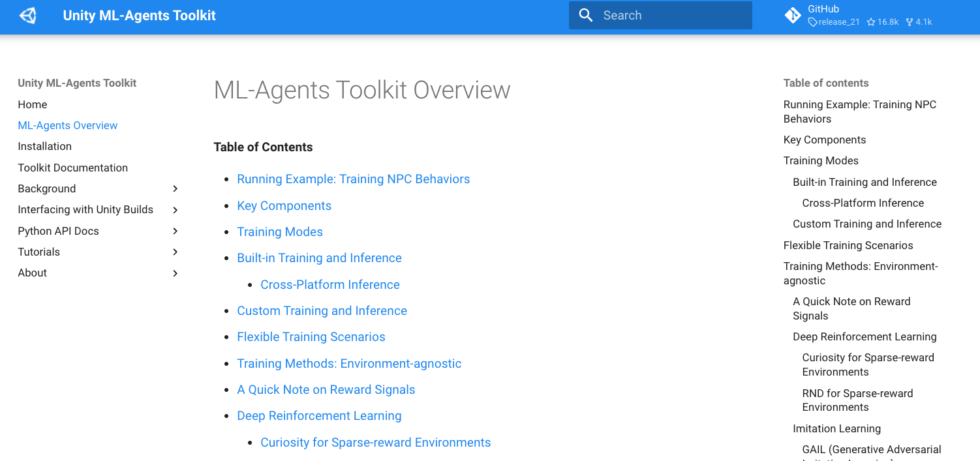Jump to Built-in Training in right TOC
980x461 pixels.
pos(865,182)
